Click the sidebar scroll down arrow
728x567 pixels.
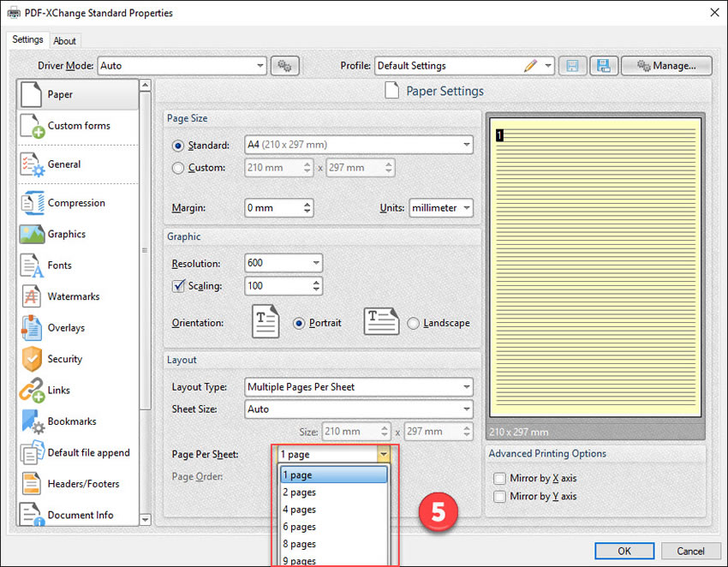(x=146, y=519)
